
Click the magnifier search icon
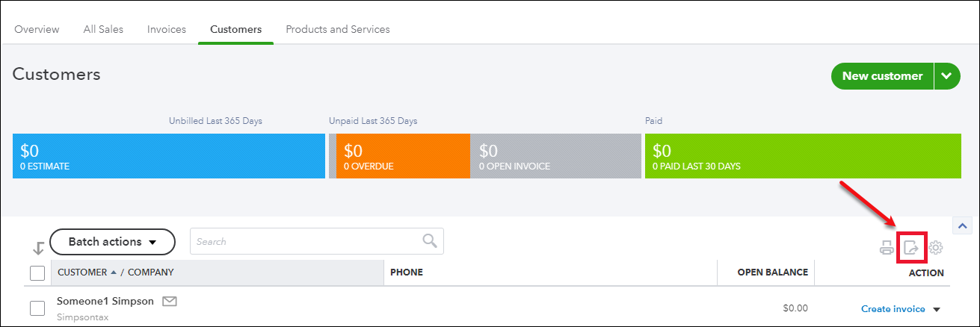pyautogui.click(x=430, y=241)
